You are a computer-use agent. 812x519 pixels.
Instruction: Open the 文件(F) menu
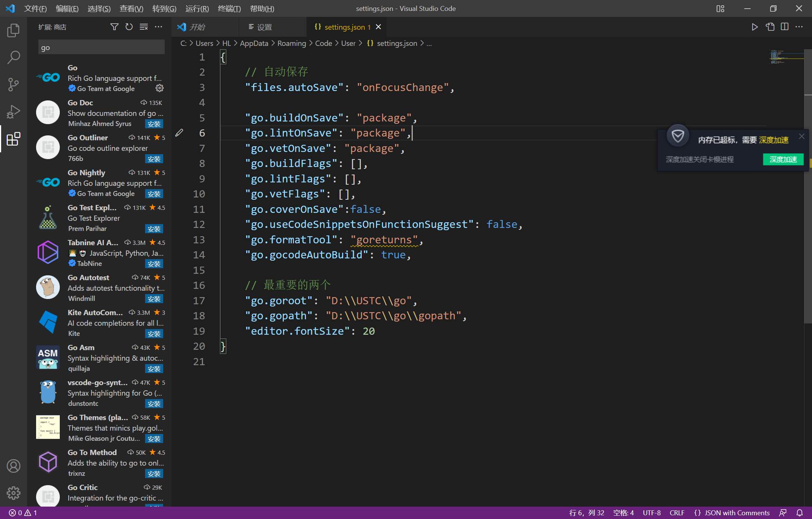click(x=35, y=9)
